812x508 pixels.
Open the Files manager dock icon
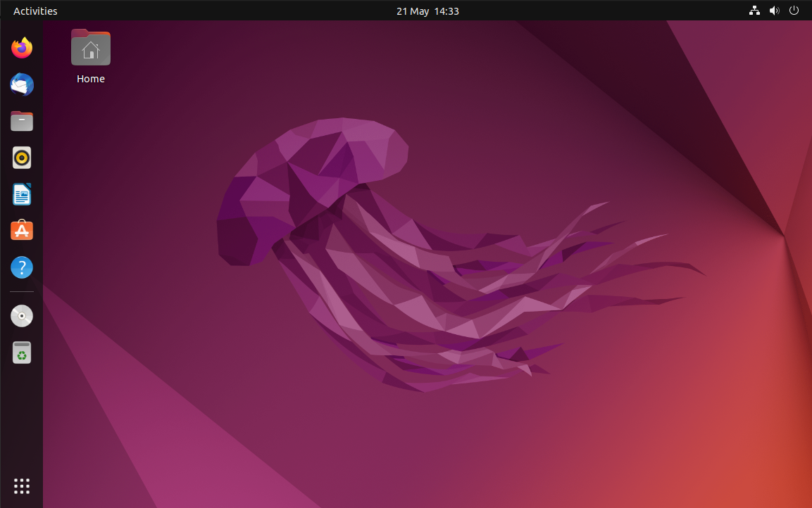[x=22, y=122]
